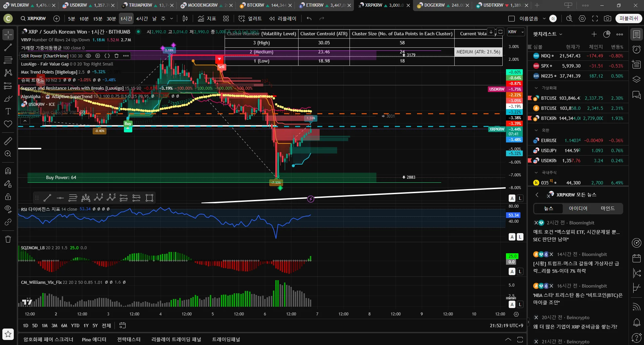
Task: Select the trend line drawing tool
Action: point(8,47)
